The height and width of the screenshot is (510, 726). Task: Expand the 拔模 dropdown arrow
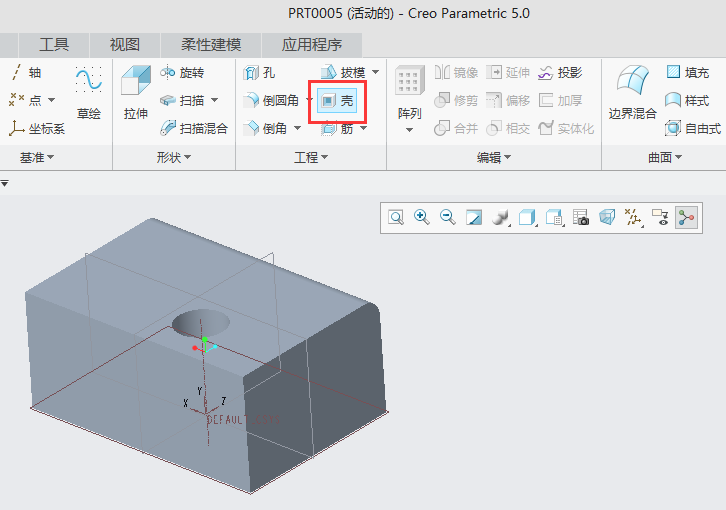(x=376, y=72)
